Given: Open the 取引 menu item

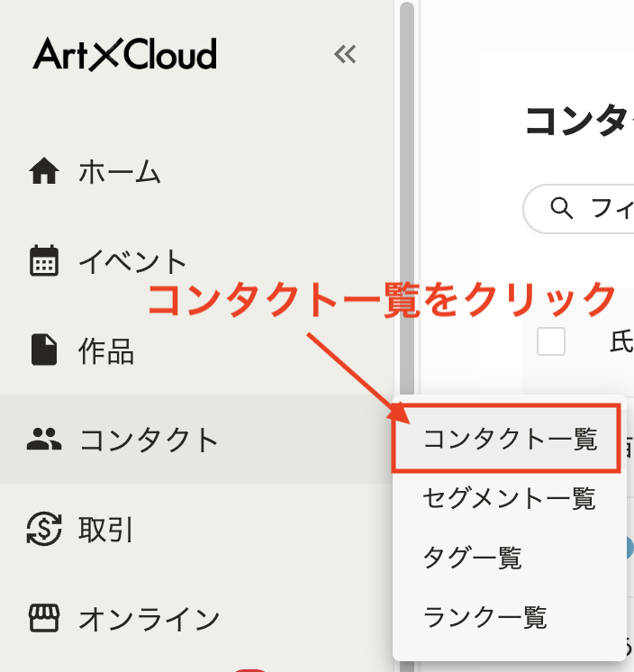Looking at the screenshot, I should pyautogui.click(x=197, y=529).
